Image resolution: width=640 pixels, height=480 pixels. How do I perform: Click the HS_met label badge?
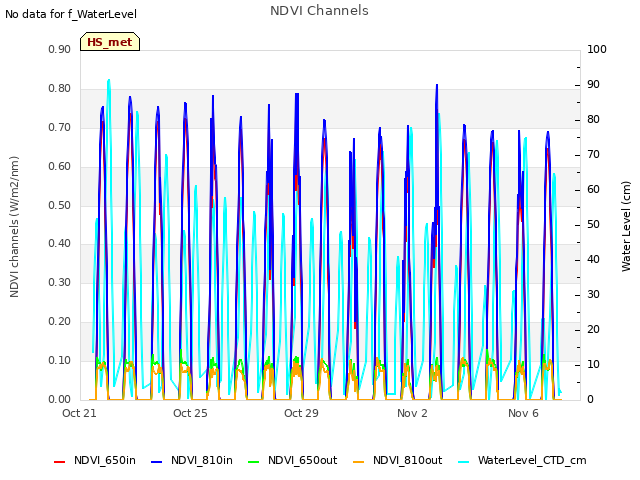point(110,42)
